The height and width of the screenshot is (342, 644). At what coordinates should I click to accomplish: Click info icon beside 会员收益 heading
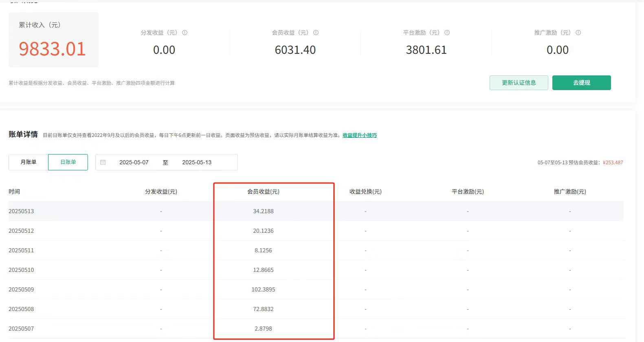tap(316, 33)
